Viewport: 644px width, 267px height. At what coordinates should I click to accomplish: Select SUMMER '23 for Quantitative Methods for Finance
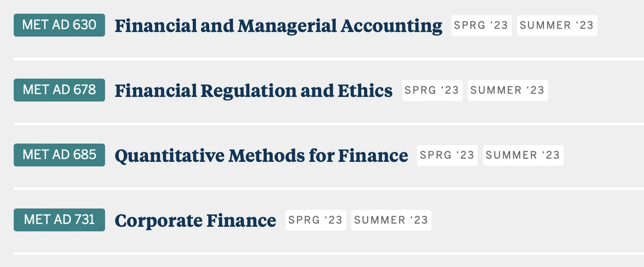point(523,155)
